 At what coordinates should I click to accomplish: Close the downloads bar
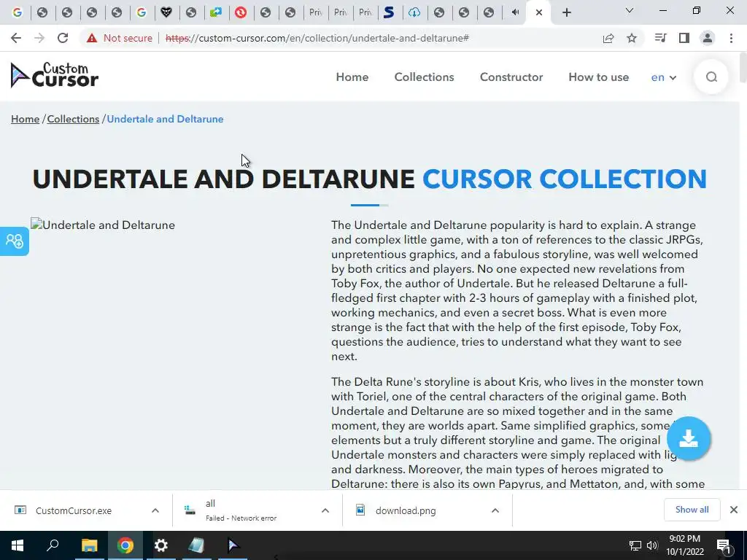[x=734, y=510]
